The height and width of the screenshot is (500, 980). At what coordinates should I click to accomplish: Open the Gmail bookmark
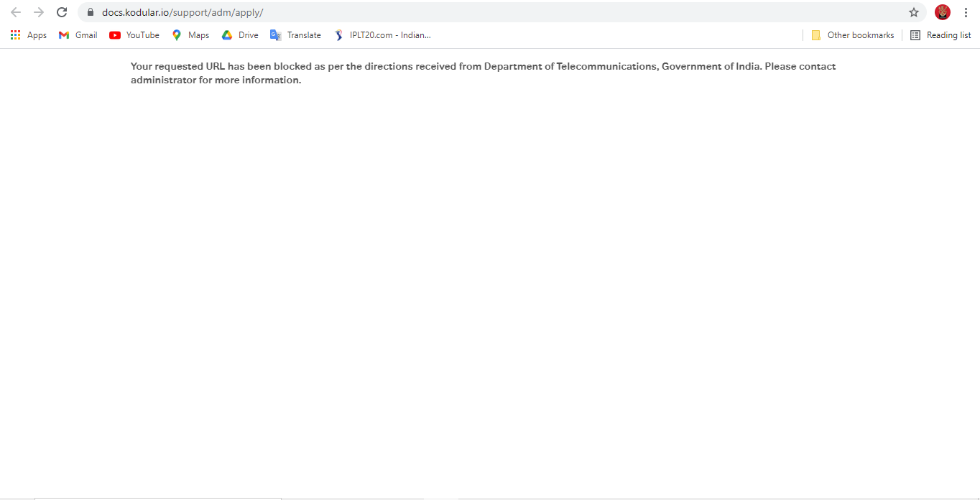[78, 35]
